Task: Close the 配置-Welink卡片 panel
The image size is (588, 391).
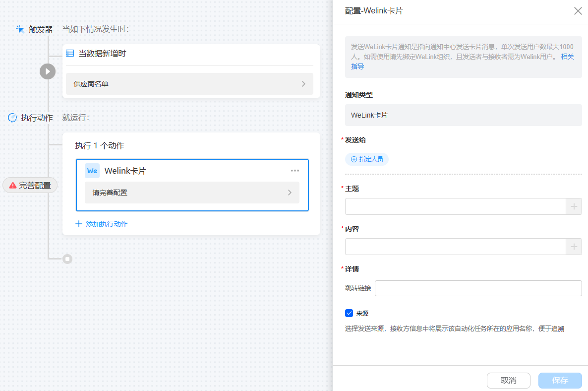Action: [578, 11]
